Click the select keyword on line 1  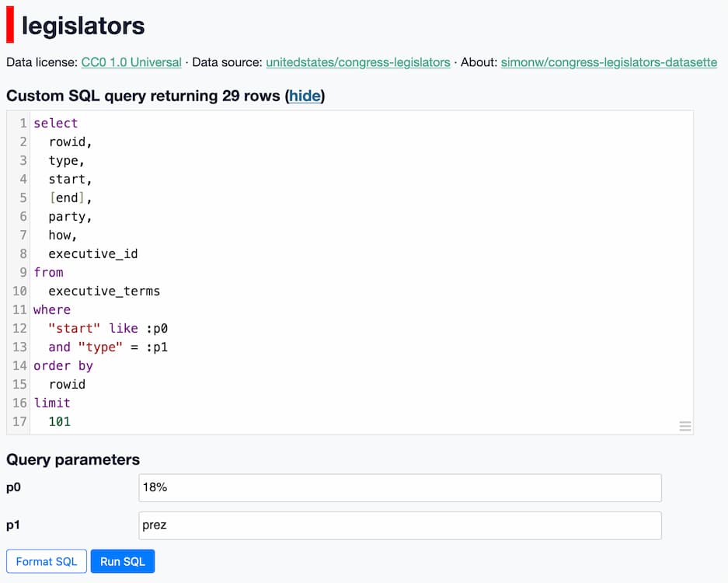55,123
